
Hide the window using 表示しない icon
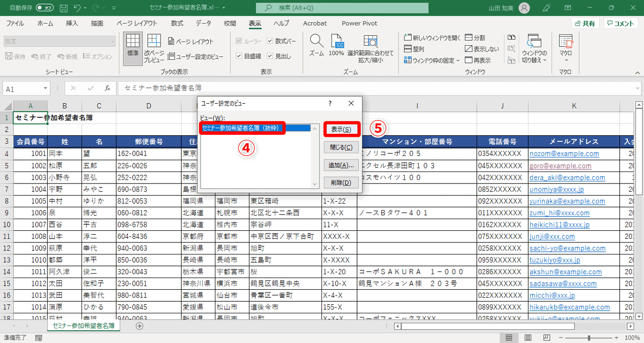click(479, 49)
